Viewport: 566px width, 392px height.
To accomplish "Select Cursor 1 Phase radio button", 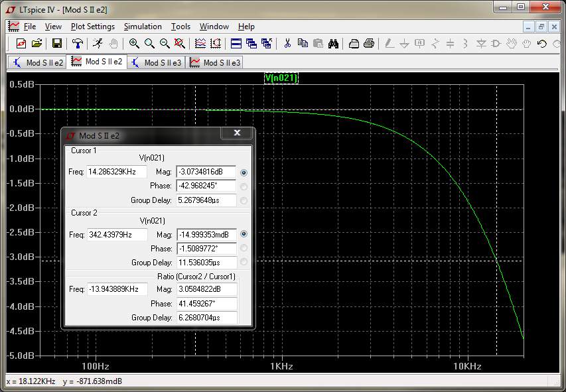I will pos(244,186).
